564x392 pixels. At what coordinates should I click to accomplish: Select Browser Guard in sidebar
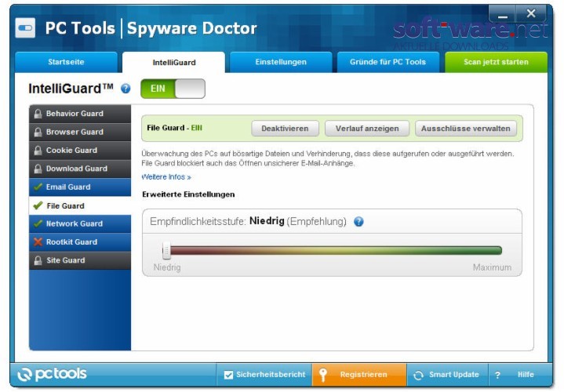tap(80, 132)
